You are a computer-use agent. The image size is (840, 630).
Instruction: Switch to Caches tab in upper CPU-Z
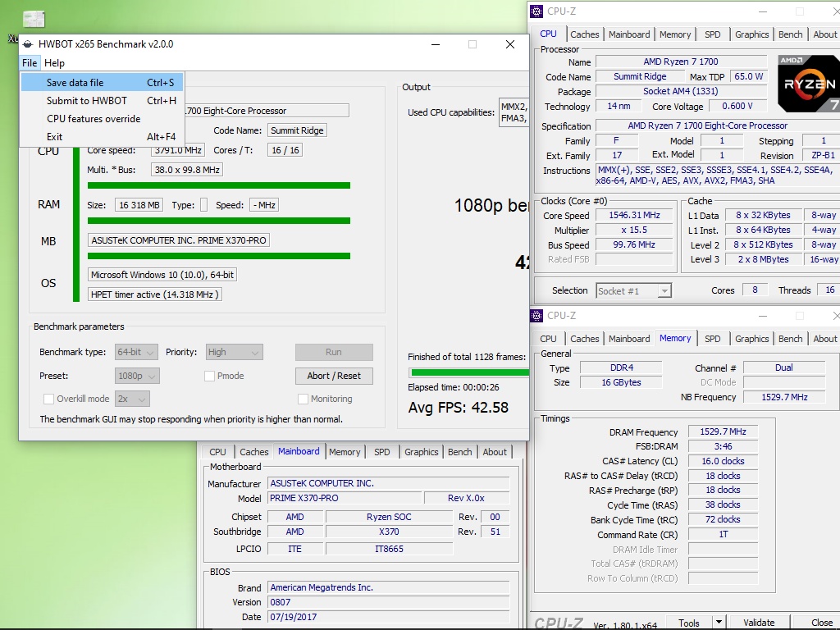click(x=584, y=34)
